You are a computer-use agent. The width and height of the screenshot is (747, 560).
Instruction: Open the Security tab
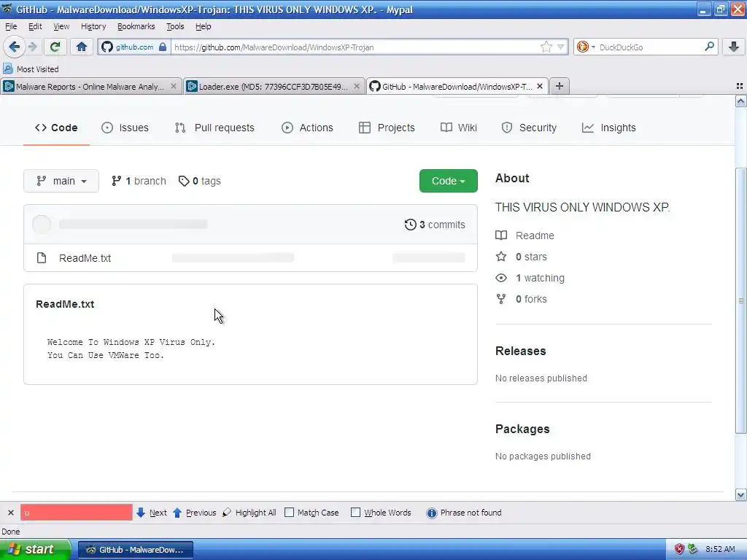pos(529,128)
